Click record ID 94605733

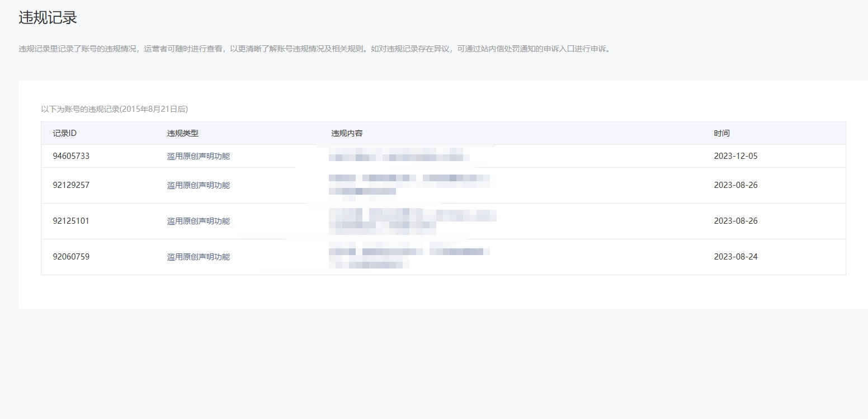(x=71, y=156)
